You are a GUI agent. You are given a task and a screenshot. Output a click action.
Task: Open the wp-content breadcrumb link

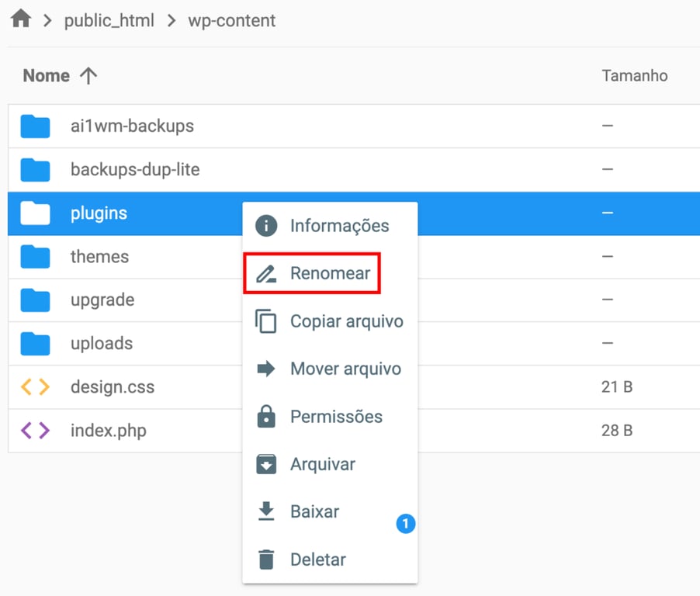coord(230,20)
